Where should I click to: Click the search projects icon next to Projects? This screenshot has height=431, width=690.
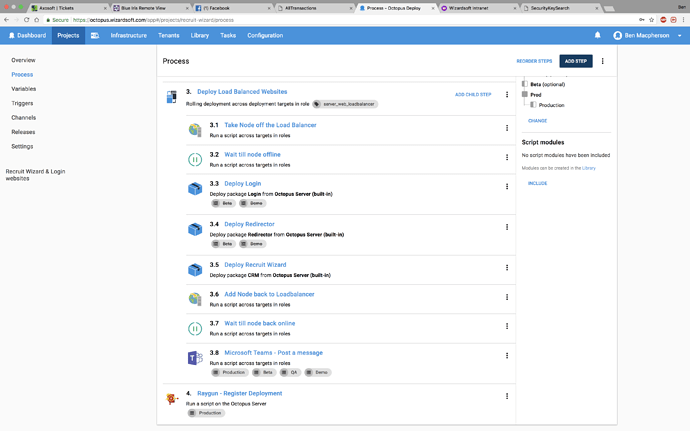tap(95, 36)
